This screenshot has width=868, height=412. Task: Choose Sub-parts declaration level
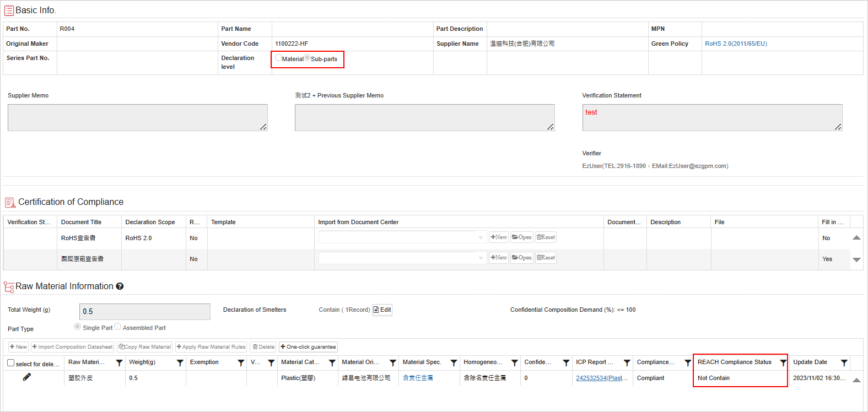[308, 58]
